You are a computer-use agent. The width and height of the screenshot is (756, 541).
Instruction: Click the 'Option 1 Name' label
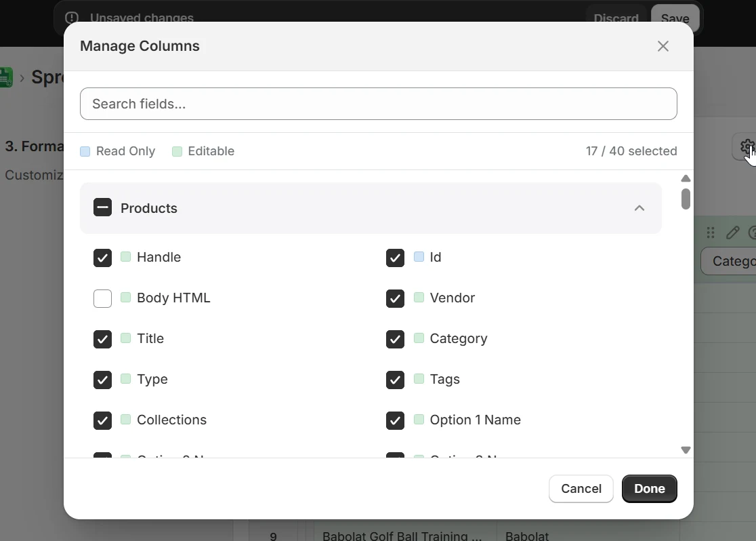pos(475,420)
